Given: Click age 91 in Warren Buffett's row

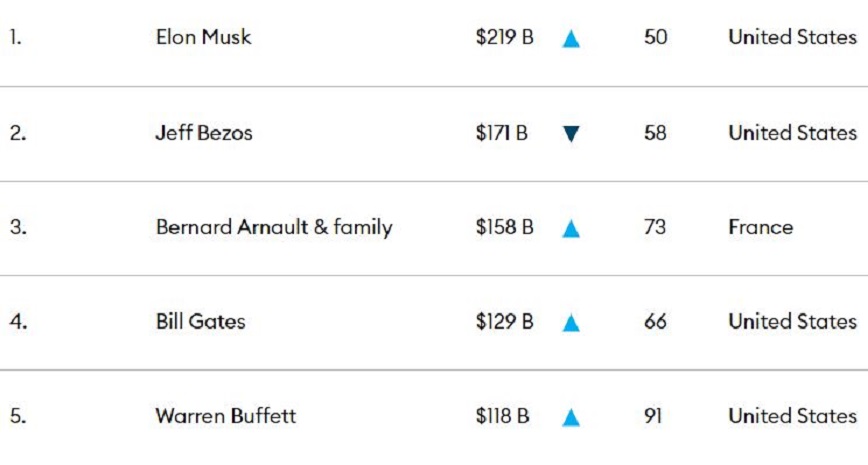Looking at the screenshot, I should coord(654,416).
